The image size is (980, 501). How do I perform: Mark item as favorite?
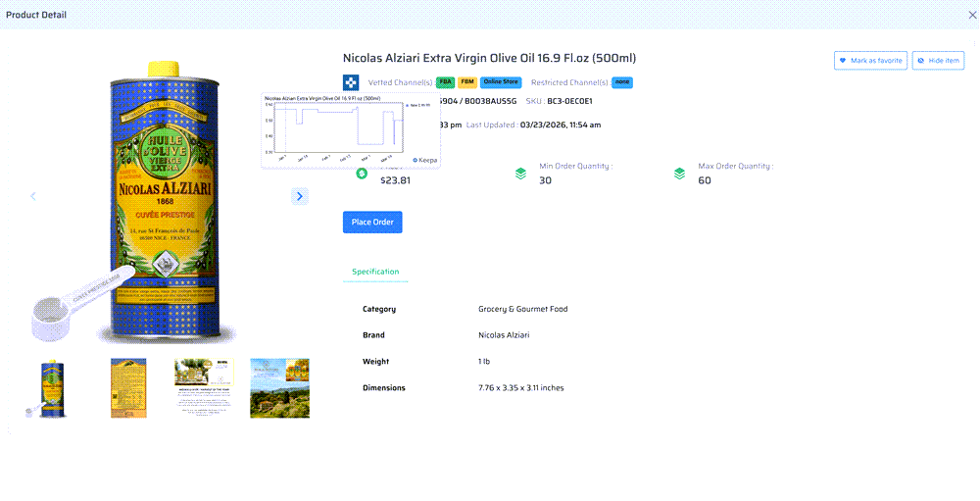coord(870,61)
